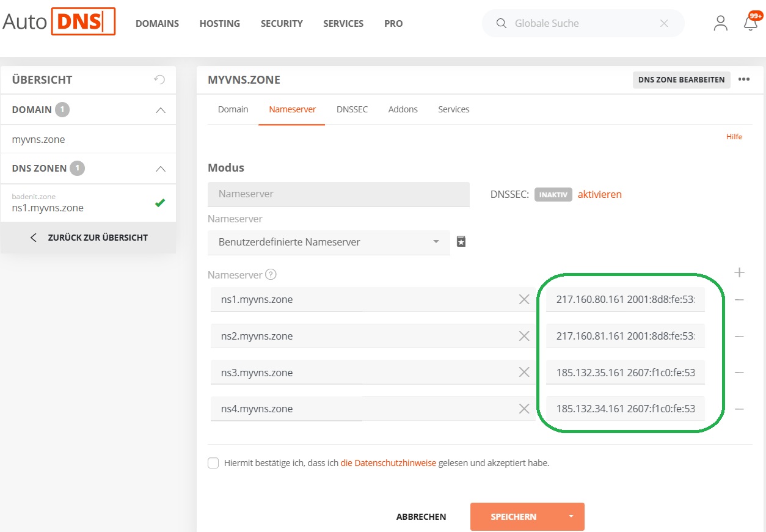The width and height of the screenshot is (766, 532).
Task: Select the Nameserver tab
Action: (x=292, y=109)
